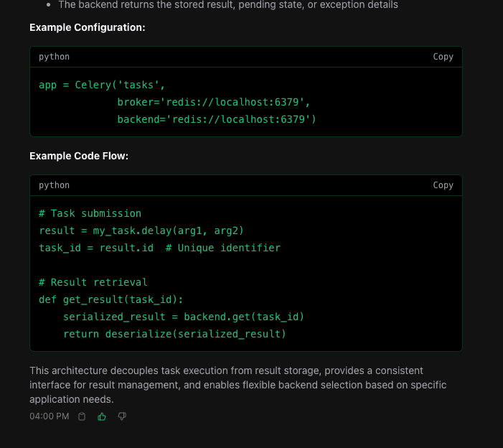503x448 pixels.
Task: Click the broker redis URL code line
Action: coord(213,102)
